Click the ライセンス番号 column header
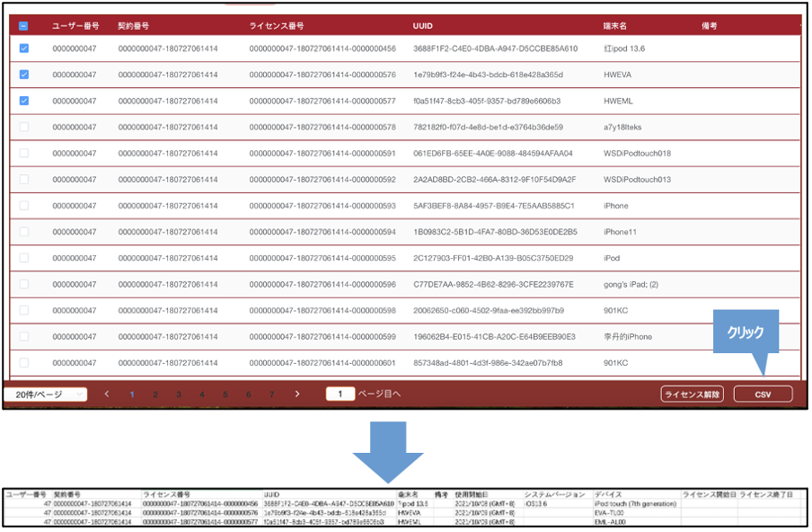The width and height of the screenshot is (812, 532). tap(275, 27)
